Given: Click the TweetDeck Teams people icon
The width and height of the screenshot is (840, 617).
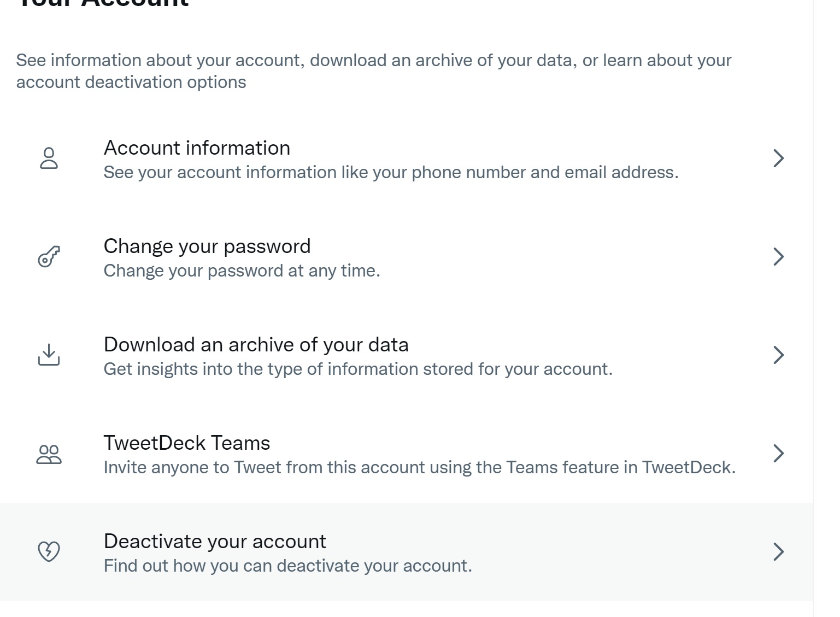Looking at the screenshot, I should [49, 454].
